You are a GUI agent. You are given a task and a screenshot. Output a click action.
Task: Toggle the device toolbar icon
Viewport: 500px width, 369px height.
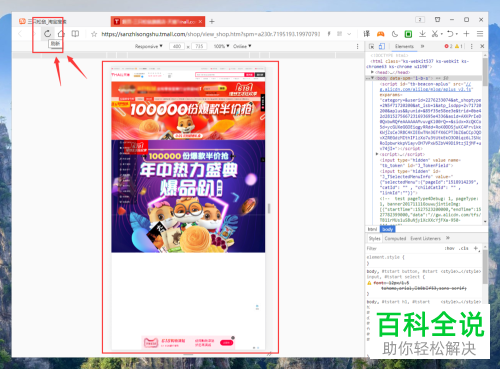point(382,46)
